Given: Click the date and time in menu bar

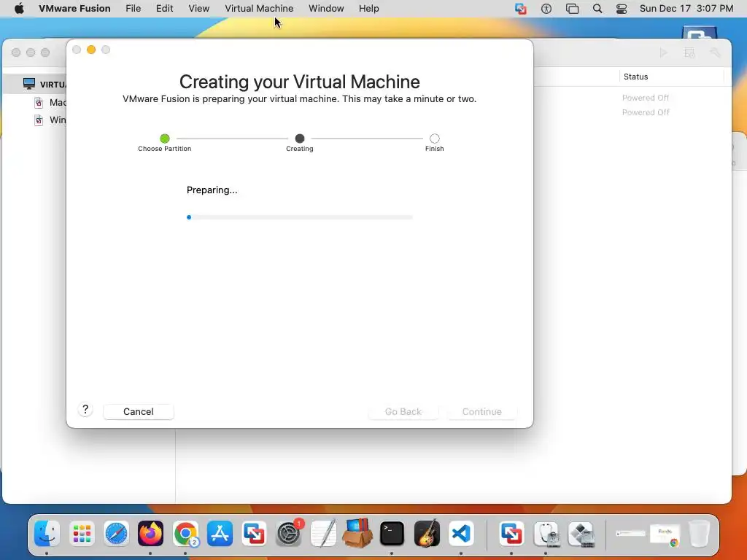Looking at the screenshot, I should click(x=686, y=9).
